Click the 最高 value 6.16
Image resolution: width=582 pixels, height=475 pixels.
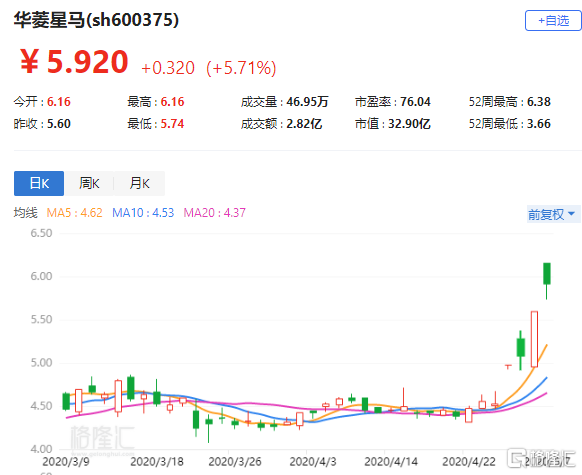172,102
